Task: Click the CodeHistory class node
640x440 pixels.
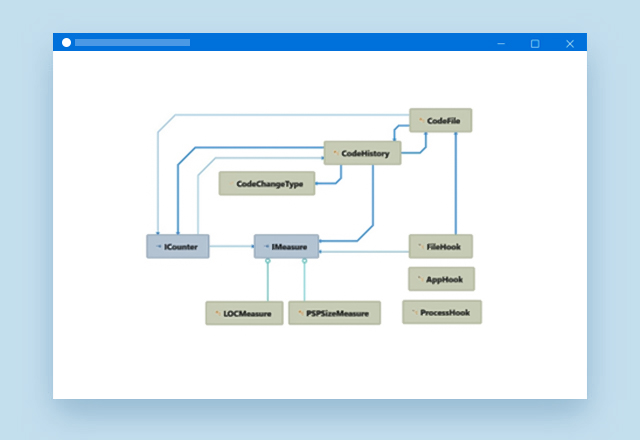Action: 363,153
